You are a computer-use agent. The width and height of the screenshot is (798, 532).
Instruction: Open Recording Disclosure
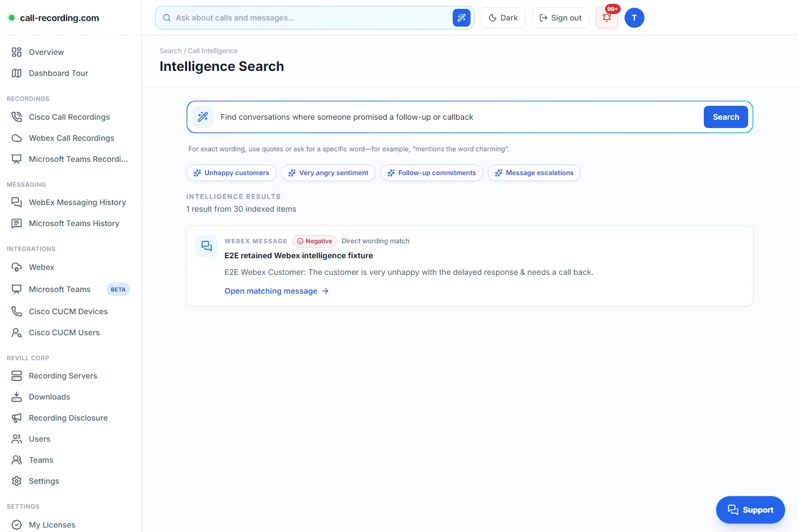[x=70, y=418]
